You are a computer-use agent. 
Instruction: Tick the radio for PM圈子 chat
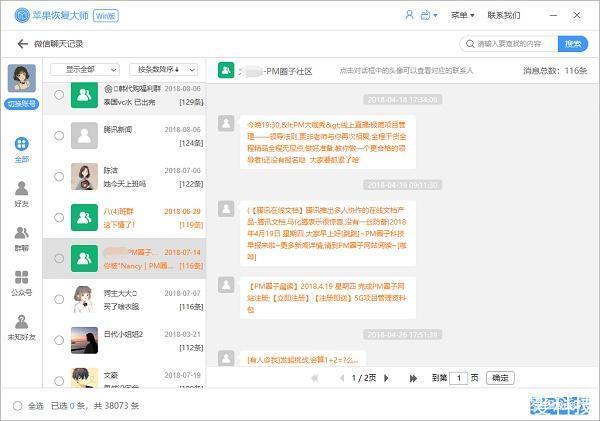(x=59, y=258)
